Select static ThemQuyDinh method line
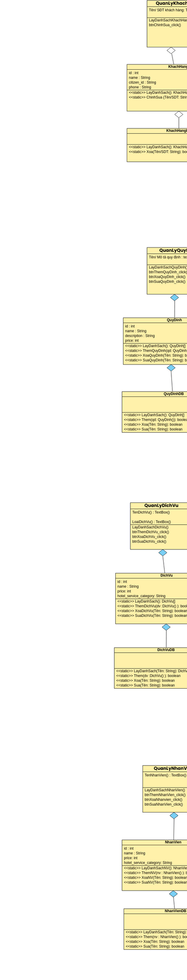 point(156,351)
